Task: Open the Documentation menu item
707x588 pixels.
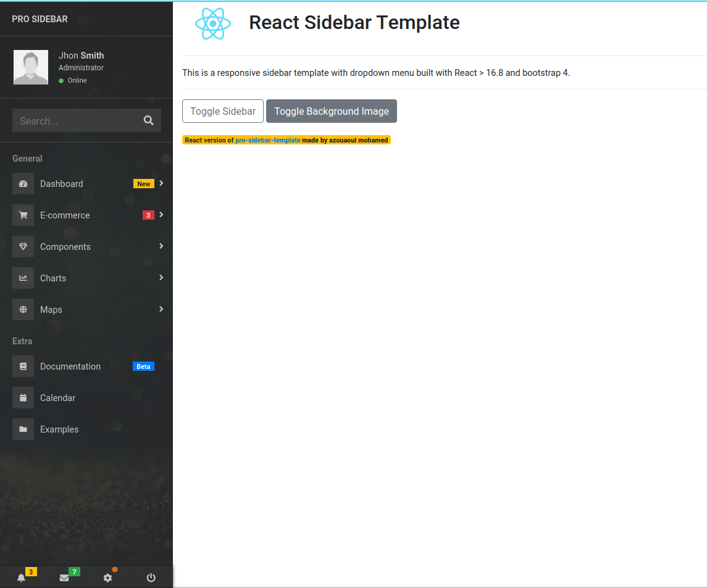Action: point(86,366)
